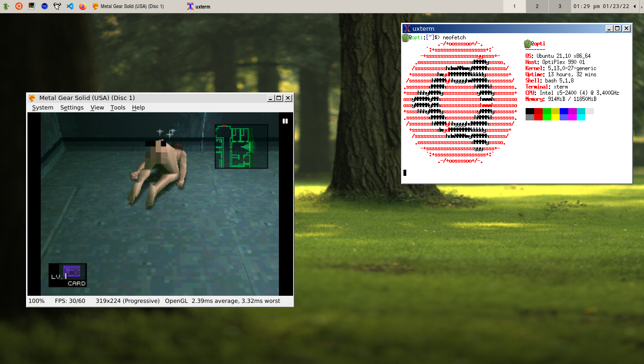The image size is (644, 364).
Task: Launch Visual Studio Code from the panel
Action: (x=70, y=6)
